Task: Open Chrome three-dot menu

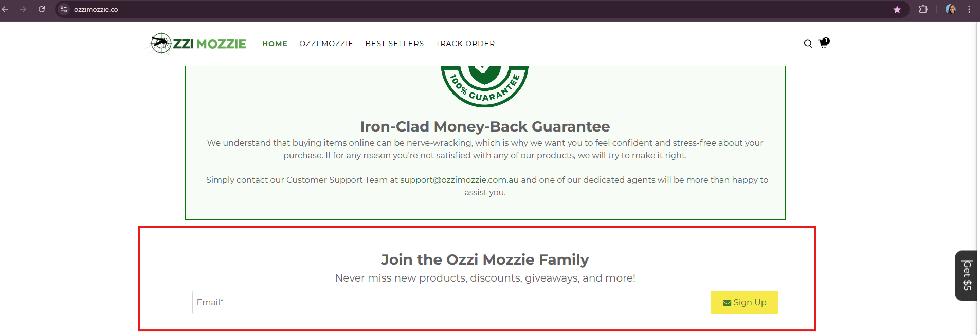Action: pos(969,9)
